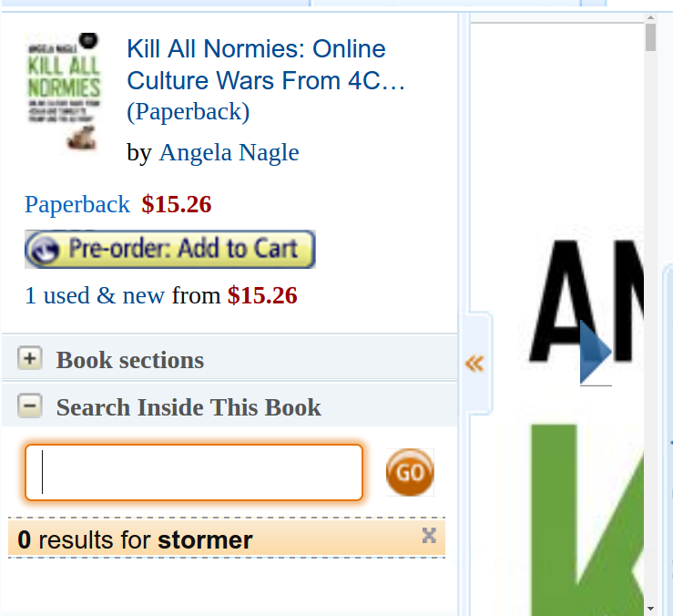Click the Paperback format link
Image resolution: width=673 pixels, height=616 pixels.
tap(77, 204)
